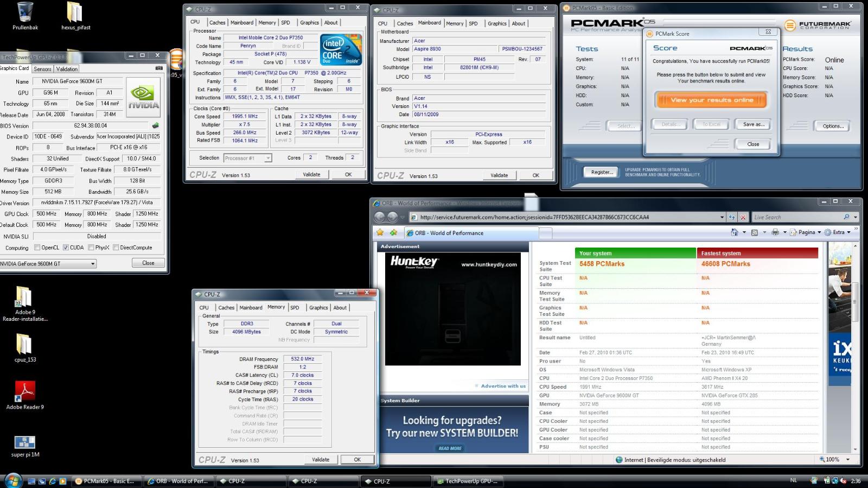Open the Live Search provider dropdown arrow
Image resolution: width=868 pixels, height=488 pixels.
(x=856, y=217)
